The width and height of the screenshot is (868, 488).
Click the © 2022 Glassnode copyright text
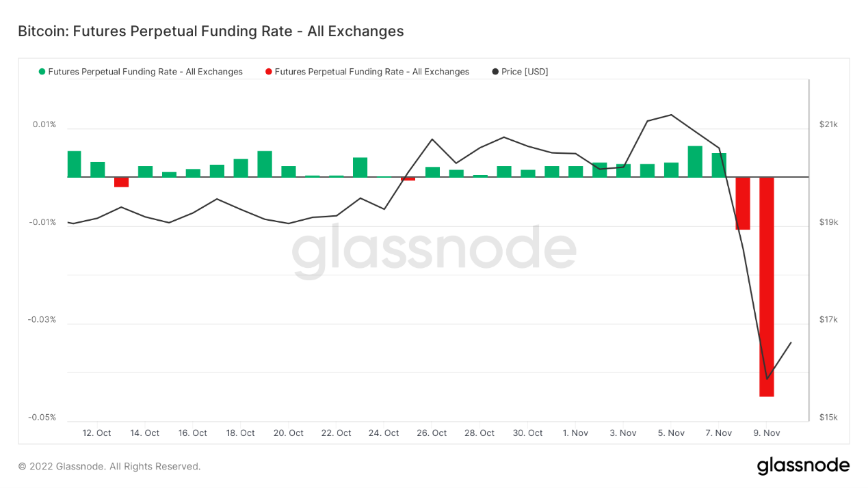109,466
